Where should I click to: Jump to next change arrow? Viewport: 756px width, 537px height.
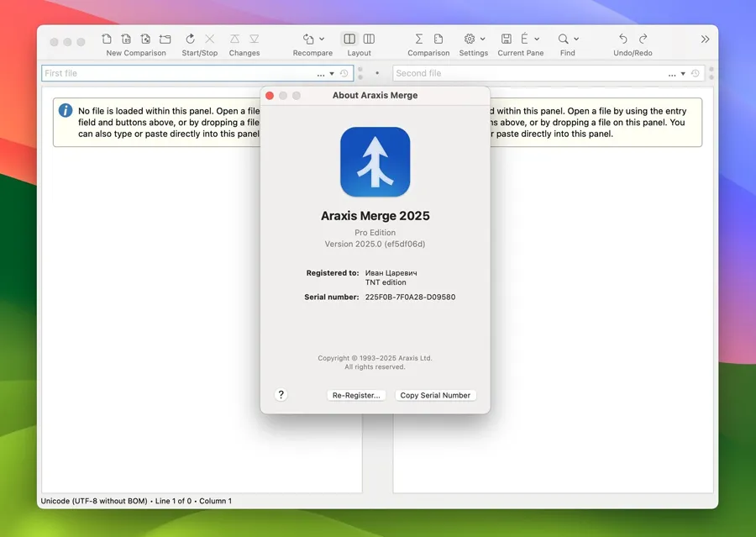point(255,39)
